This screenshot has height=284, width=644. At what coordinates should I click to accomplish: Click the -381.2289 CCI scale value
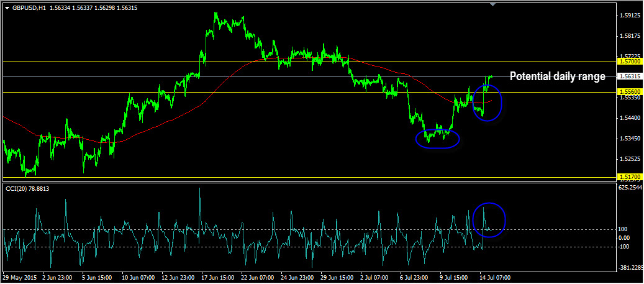coord(631,268)
